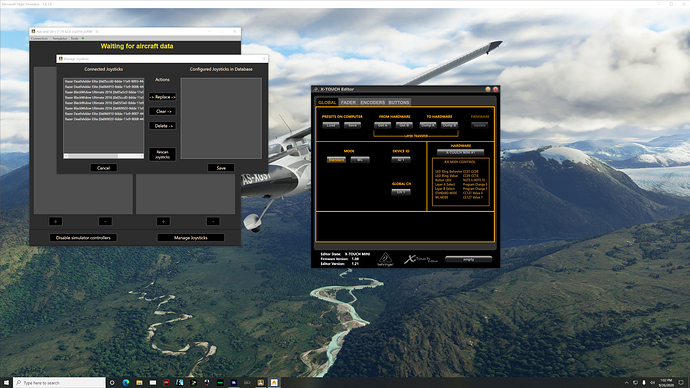Click the Clear action button
This screenshot has width=690, height=388.
(x=162, y=111)
